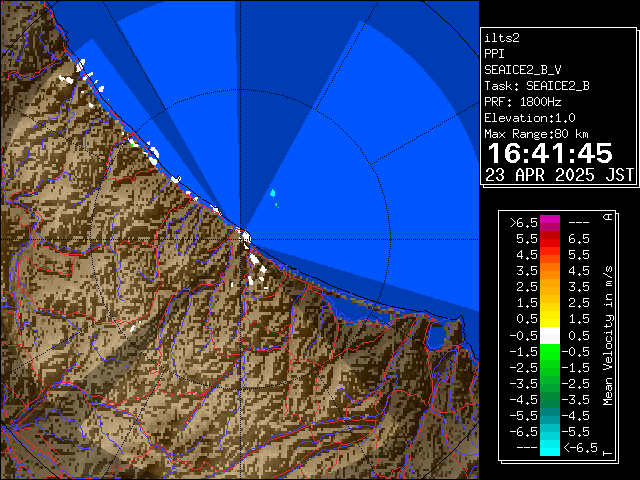Click the left-column '-0.5' legend label

click(x=524, y=336)
